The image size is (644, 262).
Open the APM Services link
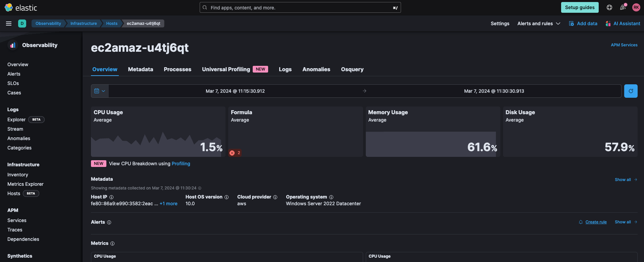coord(624,45)
